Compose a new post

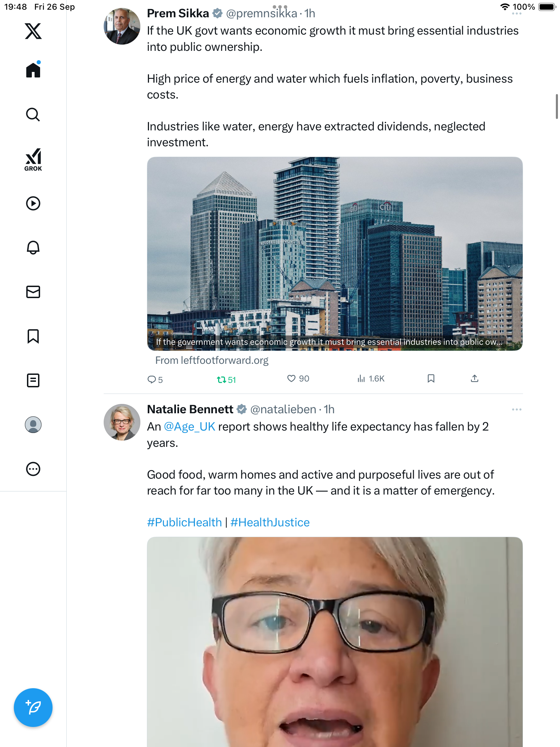click(33, 708)
